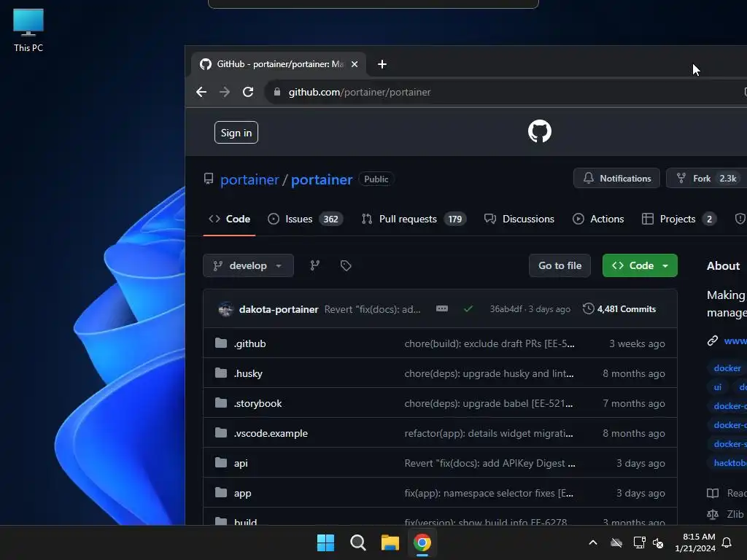Open the Discussions tab
Image resolution: width=747 pixels, height=560 pixels.
[519, 219]
